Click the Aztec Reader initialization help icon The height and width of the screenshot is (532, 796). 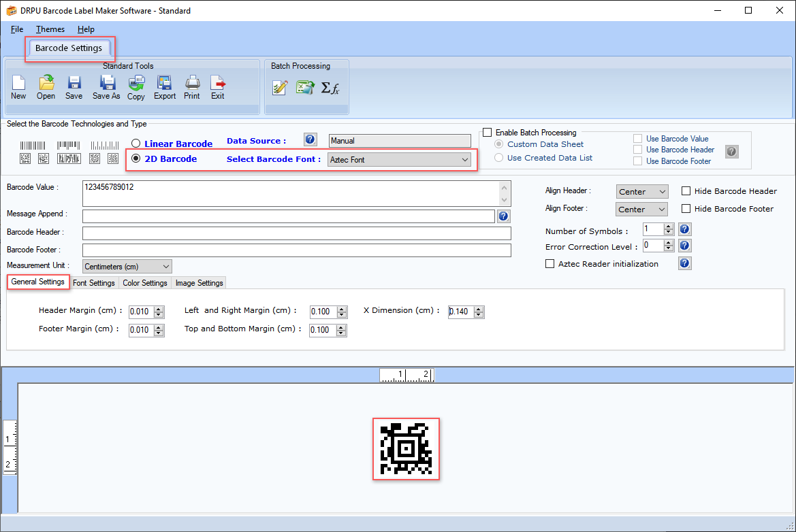coord(684,263)
